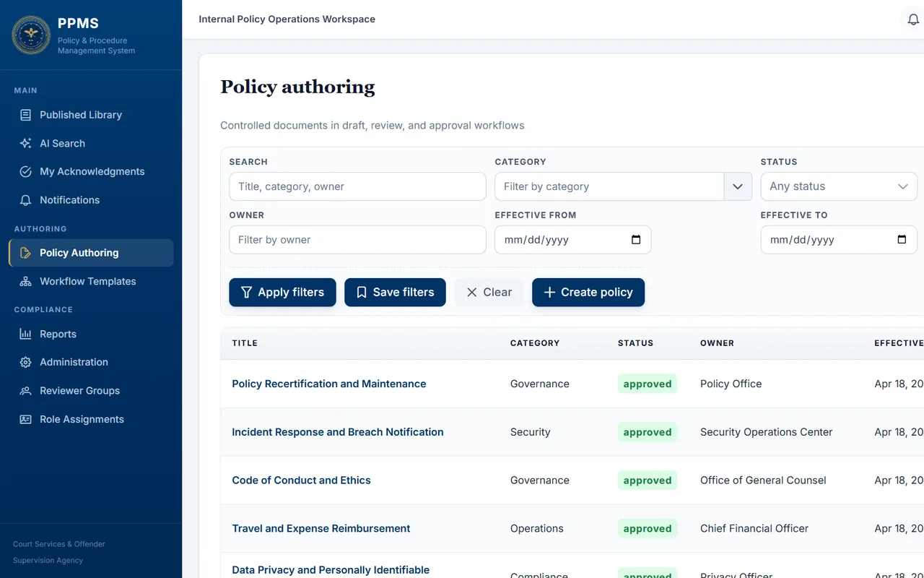Click Save filters button
Screen dimensions: 924x578
point(395,292)
